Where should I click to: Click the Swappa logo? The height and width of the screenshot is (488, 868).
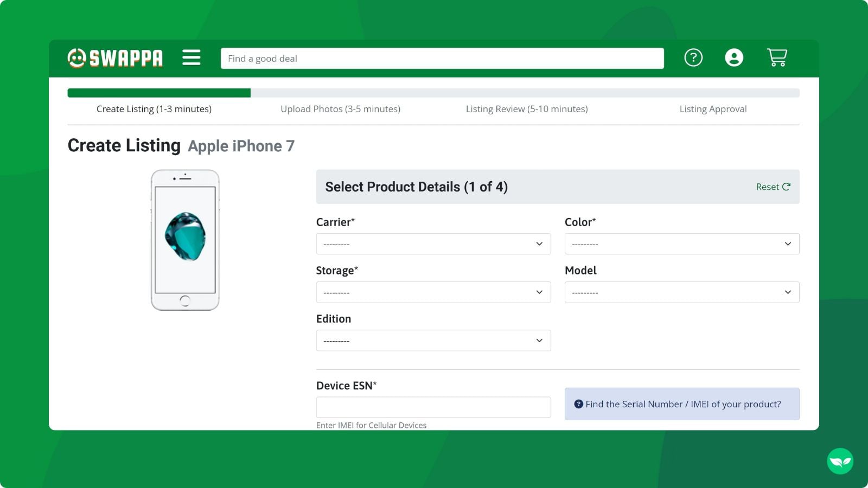pos(115,58)
